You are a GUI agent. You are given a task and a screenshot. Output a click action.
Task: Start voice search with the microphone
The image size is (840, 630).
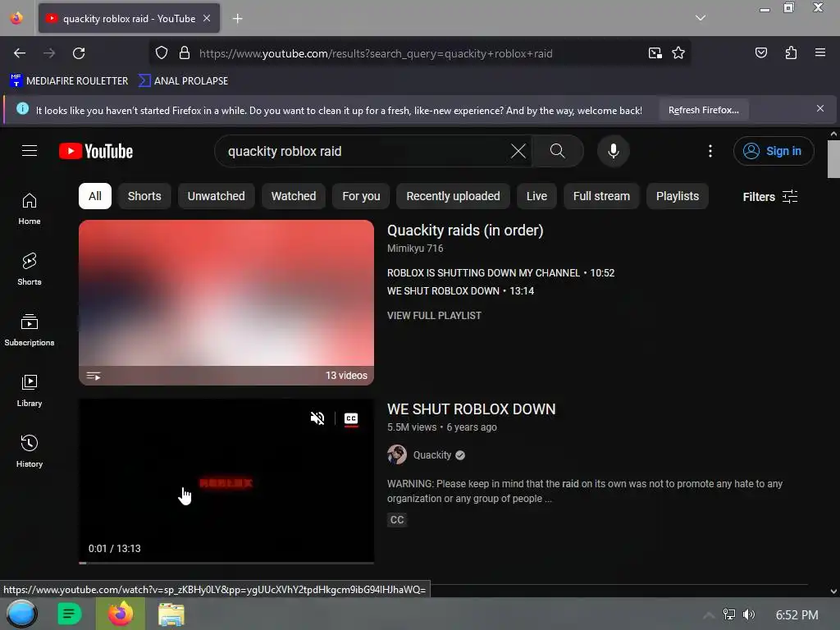614,151
